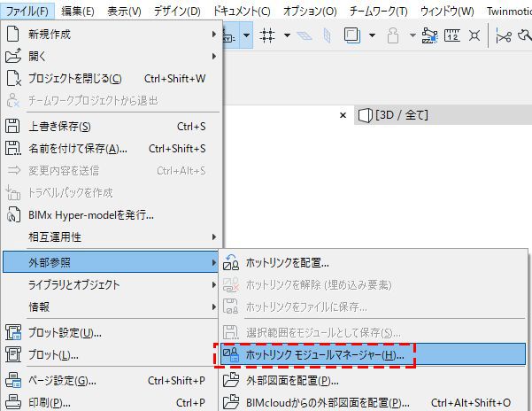Screen dimensions: 532x411
Task: Expand the 新規作成 submenu
Action: [x=112, y=35]
